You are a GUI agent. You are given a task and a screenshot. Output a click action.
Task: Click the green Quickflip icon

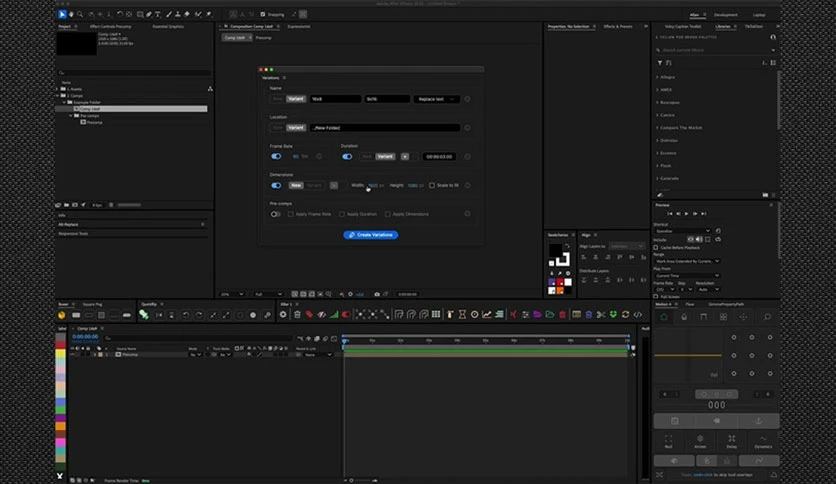(144, 315)
